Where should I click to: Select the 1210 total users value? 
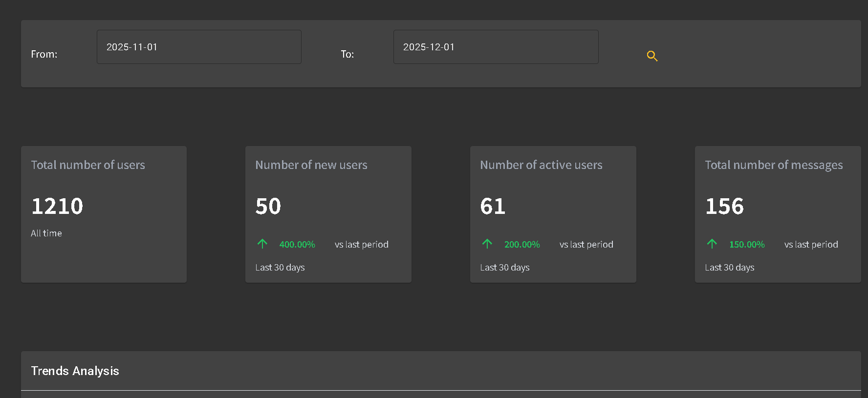point(57,206)
